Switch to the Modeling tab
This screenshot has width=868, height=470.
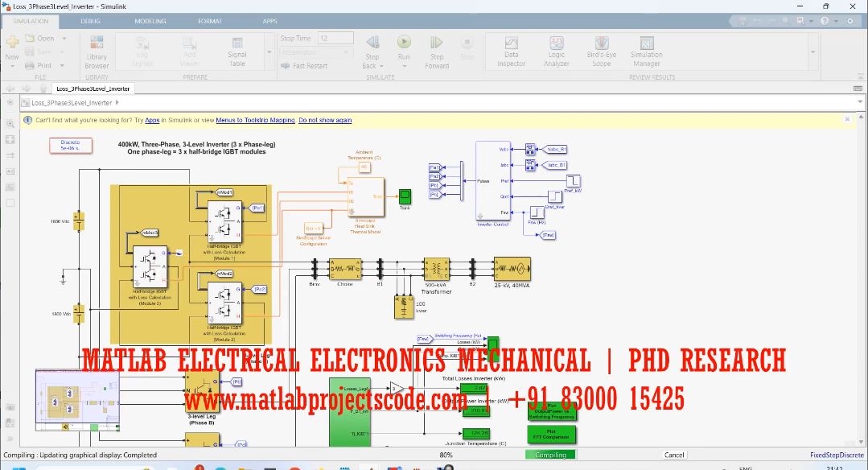pyautogui.click(x=150, y=21)
